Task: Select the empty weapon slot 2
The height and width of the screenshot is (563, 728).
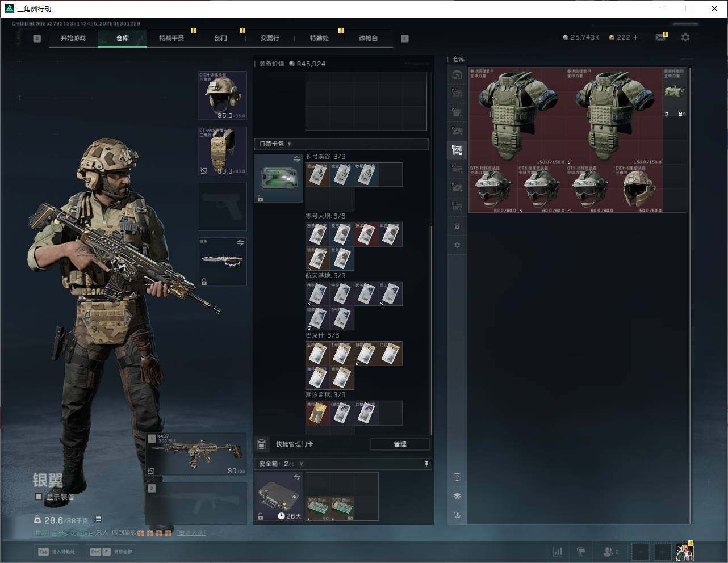Action: [196, 504]
